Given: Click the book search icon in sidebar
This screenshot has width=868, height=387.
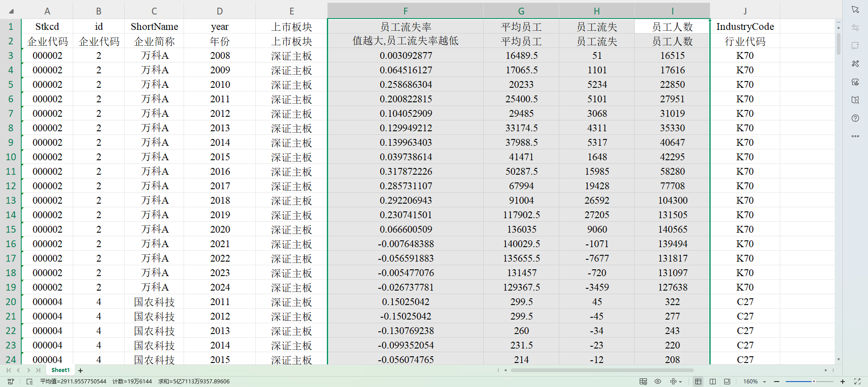Looking at the screenshot, I should pos(855,100).
